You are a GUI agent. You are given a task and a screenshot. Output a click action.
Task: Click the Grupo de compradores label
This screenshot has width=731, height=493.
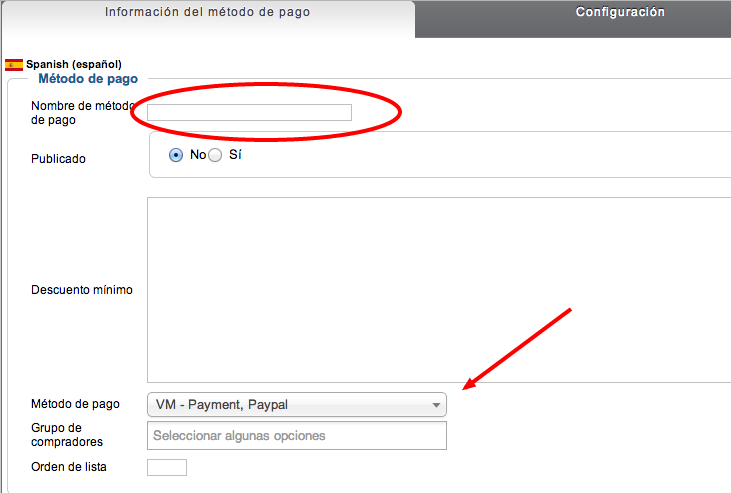(x=67, y=435)
